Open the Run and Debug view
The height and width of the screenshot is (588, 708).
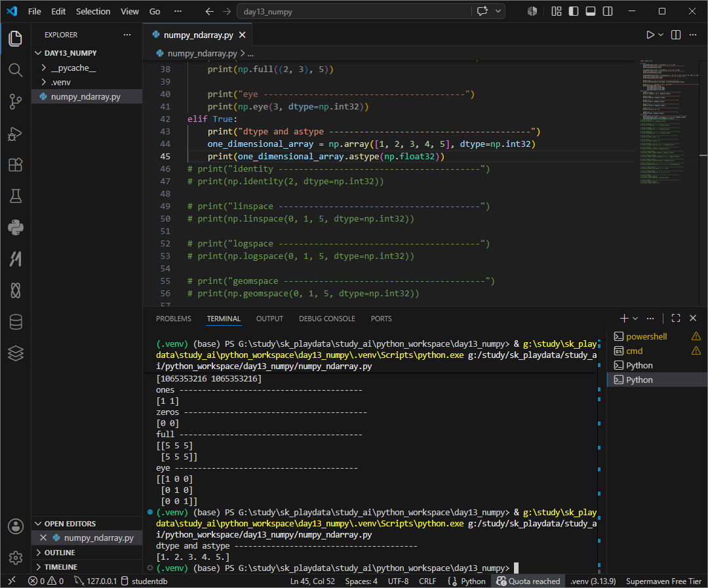15,134
